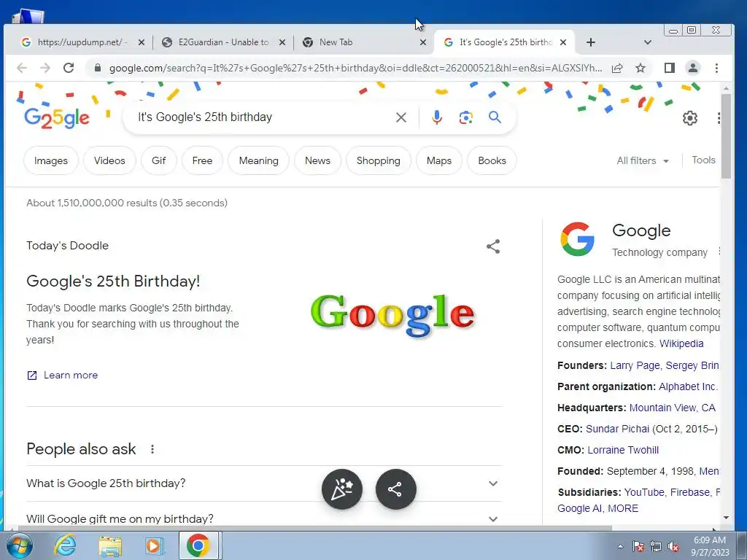Open the YouTube subsidiary link

click(x=644, y=492)
